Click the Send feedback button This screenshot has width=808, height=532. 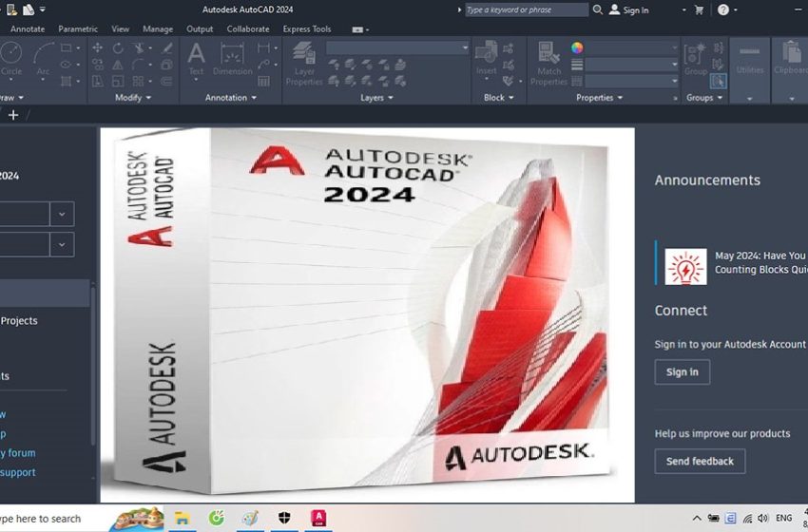[700, 461]
